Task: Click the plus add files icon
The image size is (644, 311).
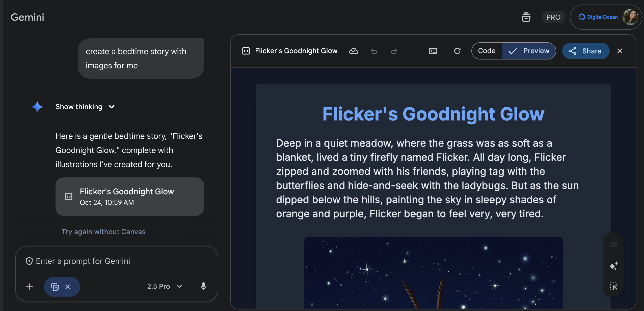Action: (x=30, y=287)
